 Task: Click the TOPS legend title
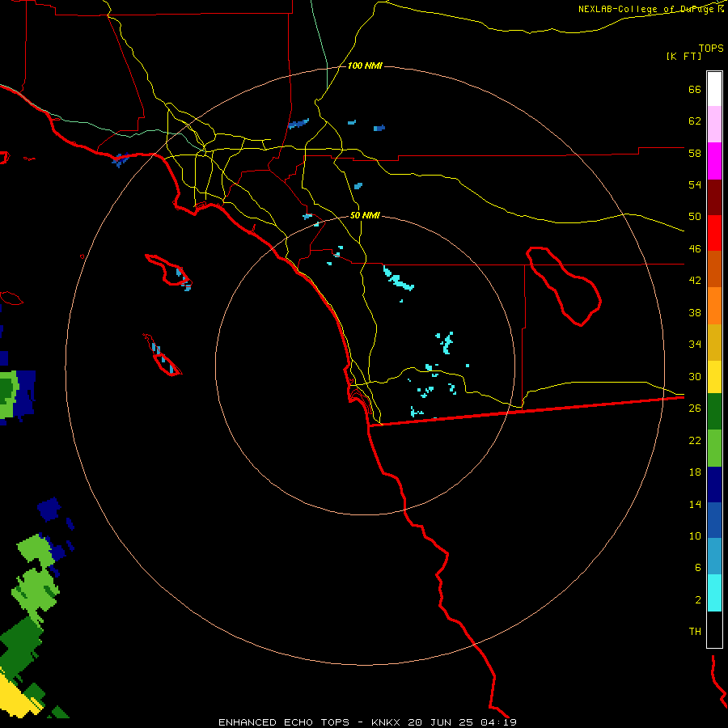[x=711, y=48]
